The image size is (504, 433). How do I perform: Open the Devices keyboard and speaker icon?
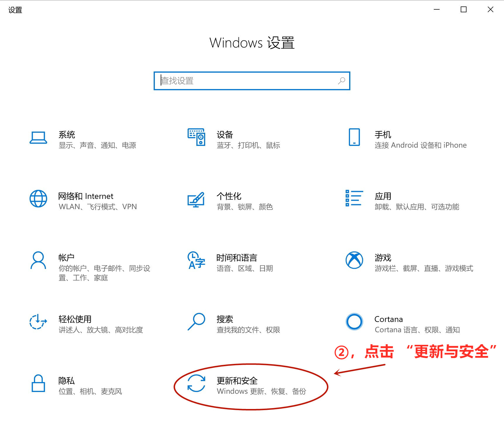[x=196, y=137]
